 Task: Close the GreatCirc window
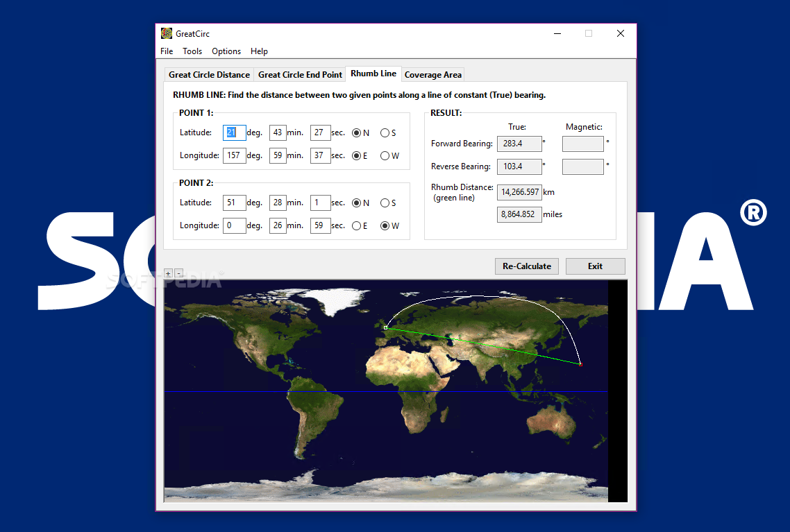click(621, 34)
